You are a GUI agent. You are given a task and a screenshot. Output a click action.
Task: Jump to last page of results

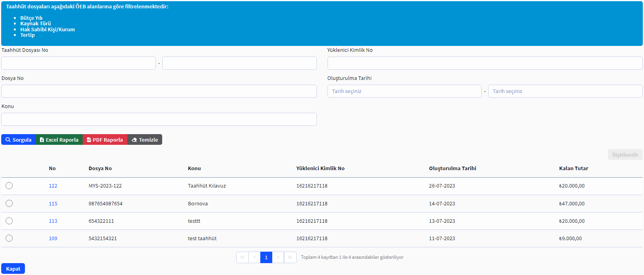[x=290, y=257]
